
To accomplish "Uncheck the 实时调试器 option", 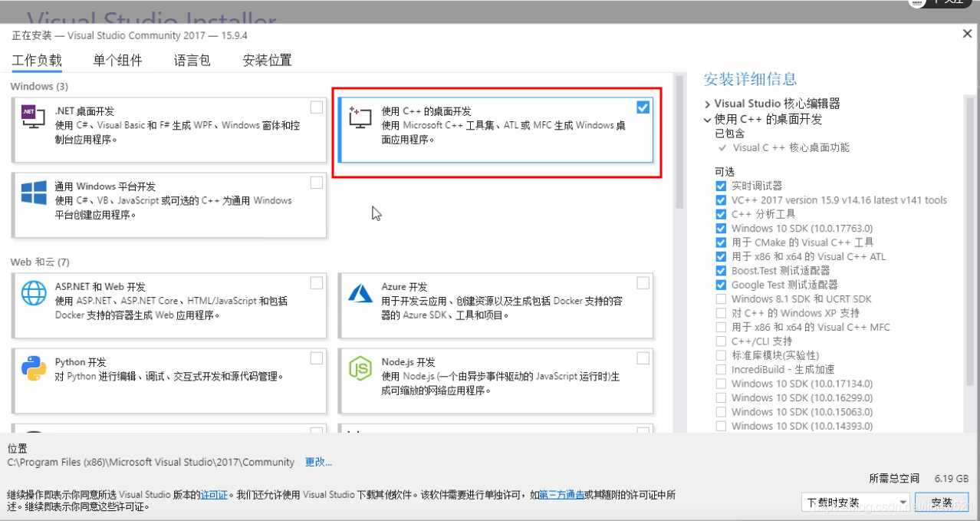I will (x=721, y=186).
